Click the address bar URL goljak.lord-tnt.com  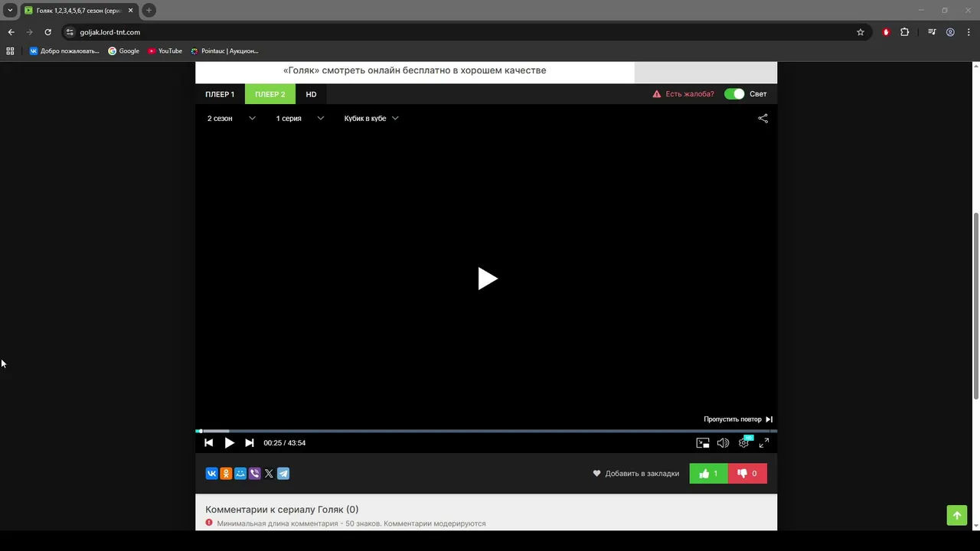coord(110,32)
